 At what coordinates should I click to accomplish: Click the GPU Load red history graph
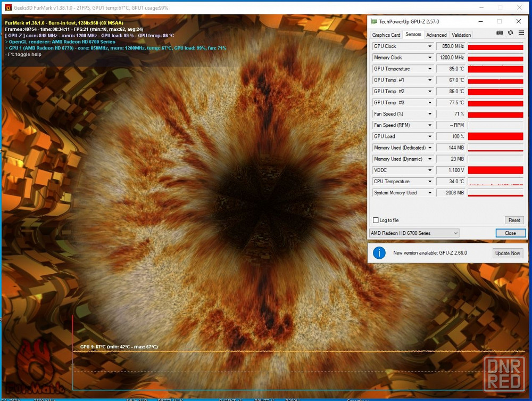(x=495, y=136)
